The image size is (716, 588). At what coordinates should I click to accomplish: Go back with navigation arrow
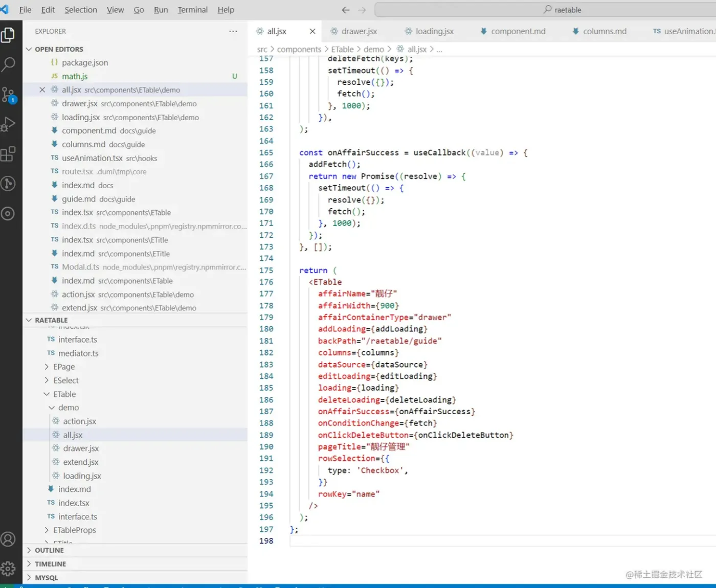click(346, 10)
